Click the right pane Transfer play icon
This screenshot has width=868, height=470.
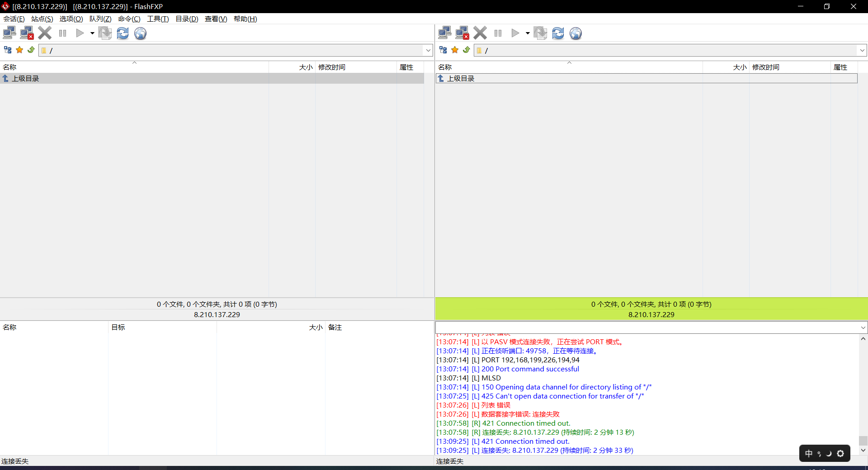[x=515, y=33]
